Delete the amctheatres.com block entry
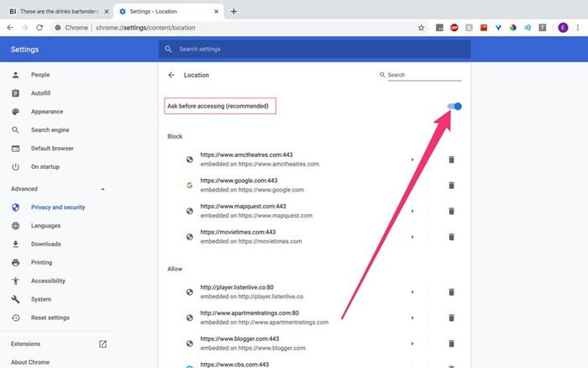 452,160
